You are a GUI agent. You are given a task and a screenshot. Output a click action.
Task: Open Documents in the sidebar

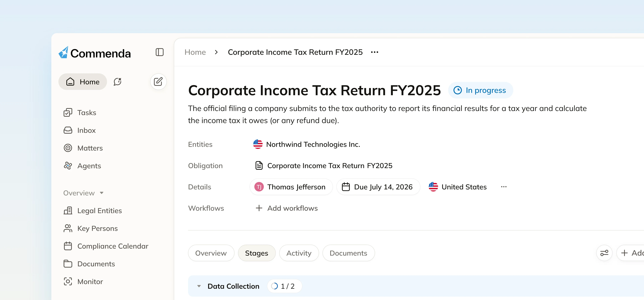pos(89,264)
